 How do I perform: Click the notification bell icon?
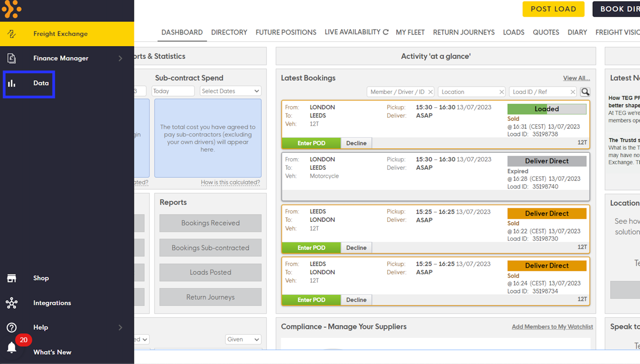pos(12,348)
